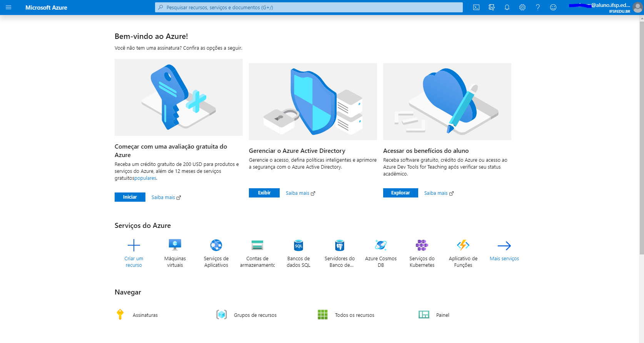Open the Assinaturas navigation label
The width and height of the screenshot is (644, 343).
(145, 315)
